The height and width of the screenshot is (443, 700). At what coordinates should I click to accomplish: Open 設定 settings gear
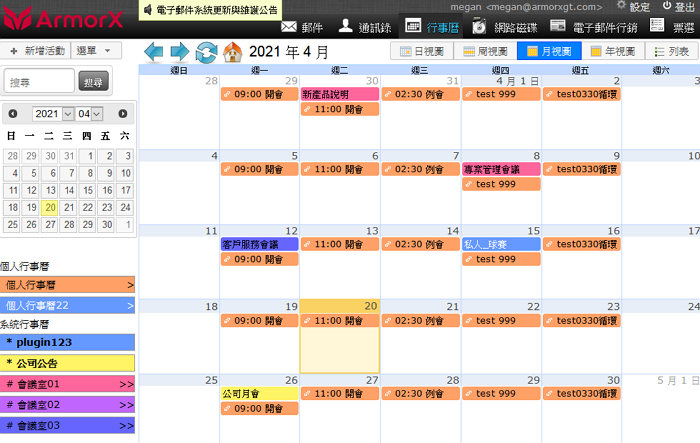tap(633, 7)
